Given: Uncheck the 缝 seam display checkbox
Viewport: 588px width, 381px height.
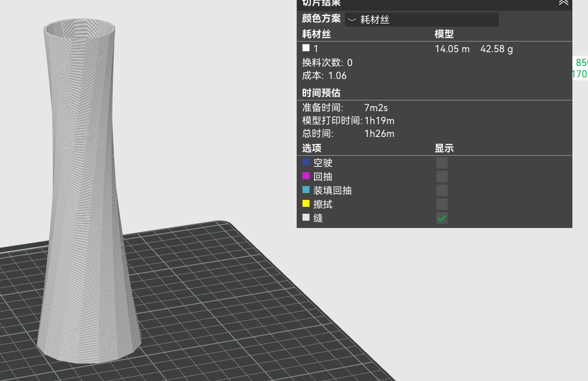Looking at the screenshot, I should (442, 218).
